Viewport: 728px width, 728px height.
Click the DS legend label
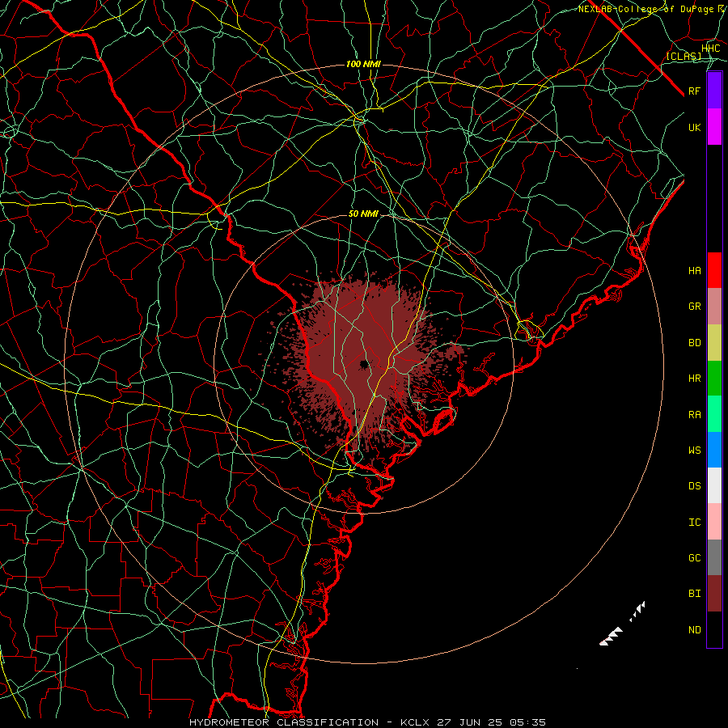pos(694,486)
